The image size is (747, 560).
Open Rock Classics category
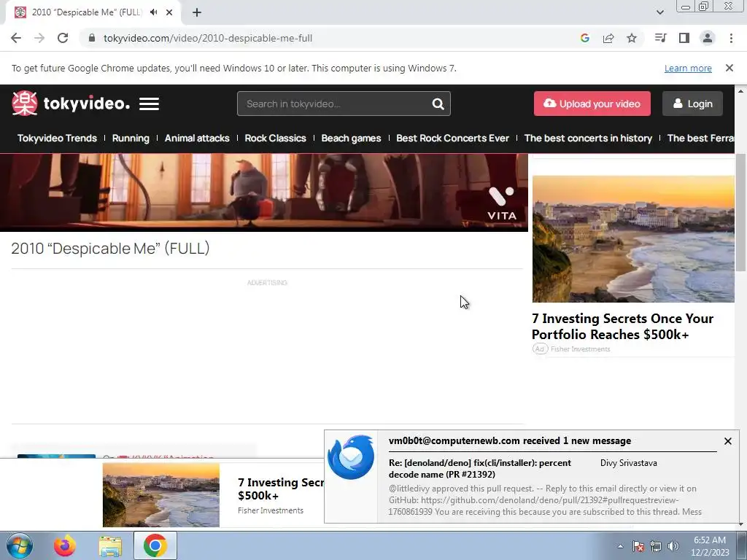tap(275, 138)
